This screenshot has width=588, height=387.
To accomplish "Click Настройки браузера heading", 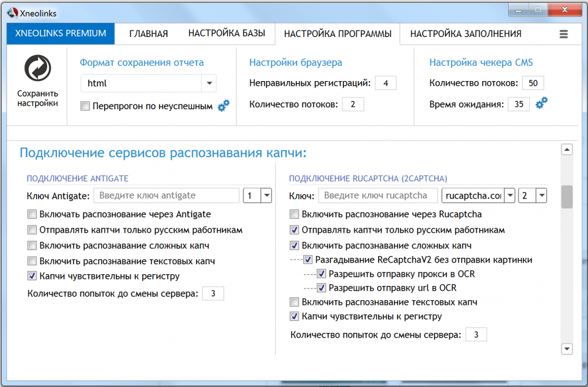I will click(296, 63).
